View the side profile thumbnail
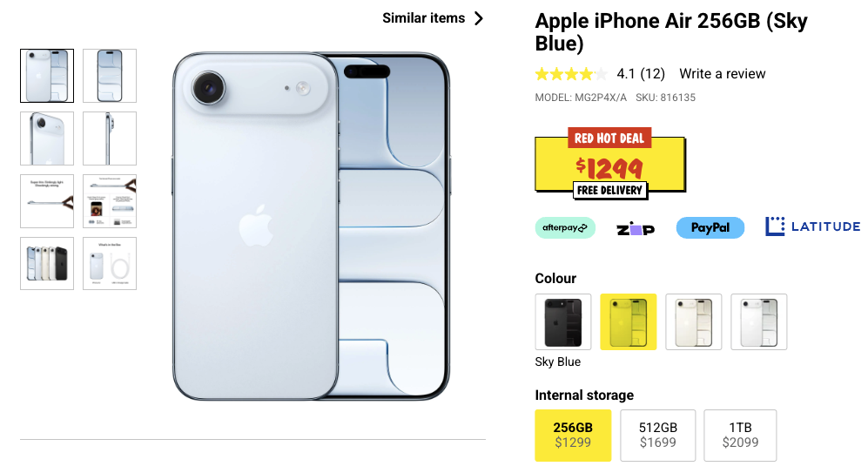 (x=110, y=139)
